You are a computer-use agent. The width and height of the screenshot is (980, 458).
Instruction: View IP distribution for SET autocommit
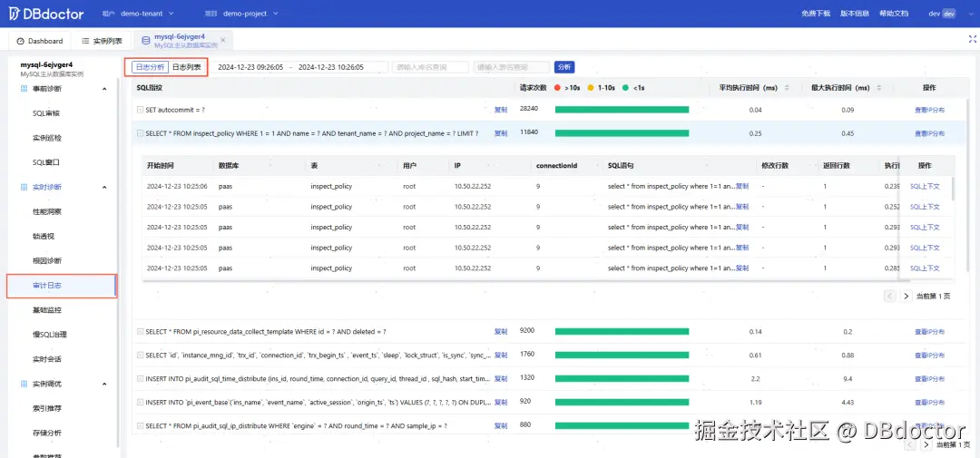[929, 110]
